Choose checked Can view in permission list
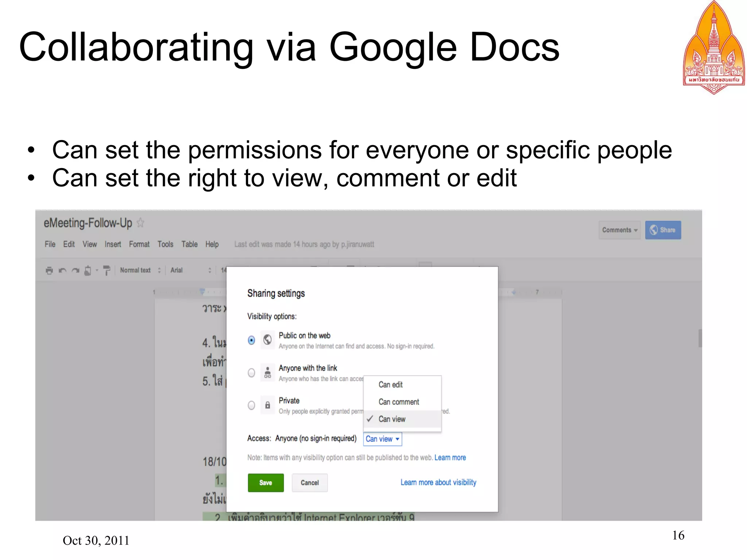The height and width of the screenshot is (560, 747). point(402,419)
